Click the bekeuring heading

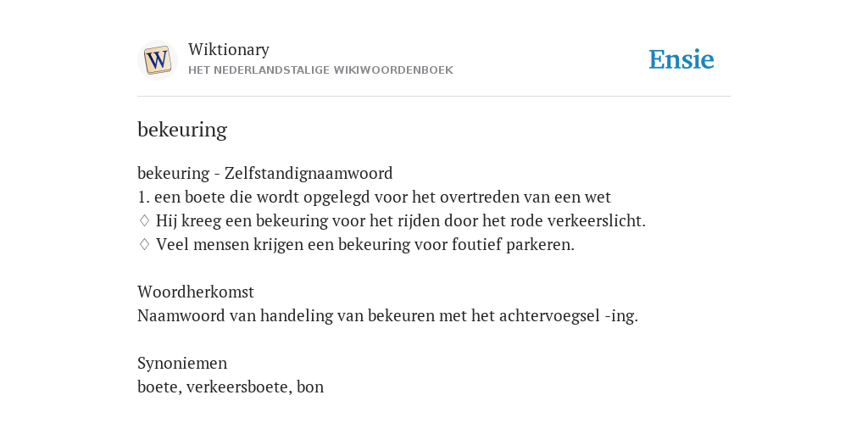tap(182, 130)
